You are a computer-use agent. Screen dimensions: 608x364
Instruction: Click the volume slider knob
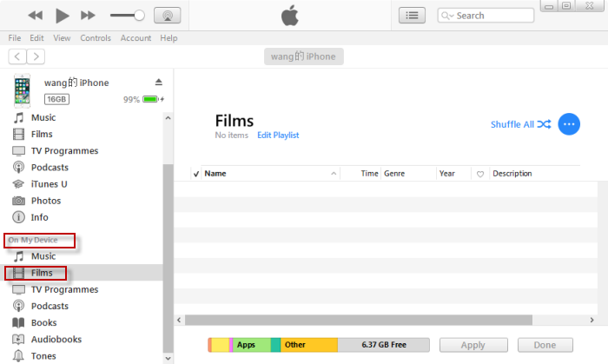(x=139, y=16)
